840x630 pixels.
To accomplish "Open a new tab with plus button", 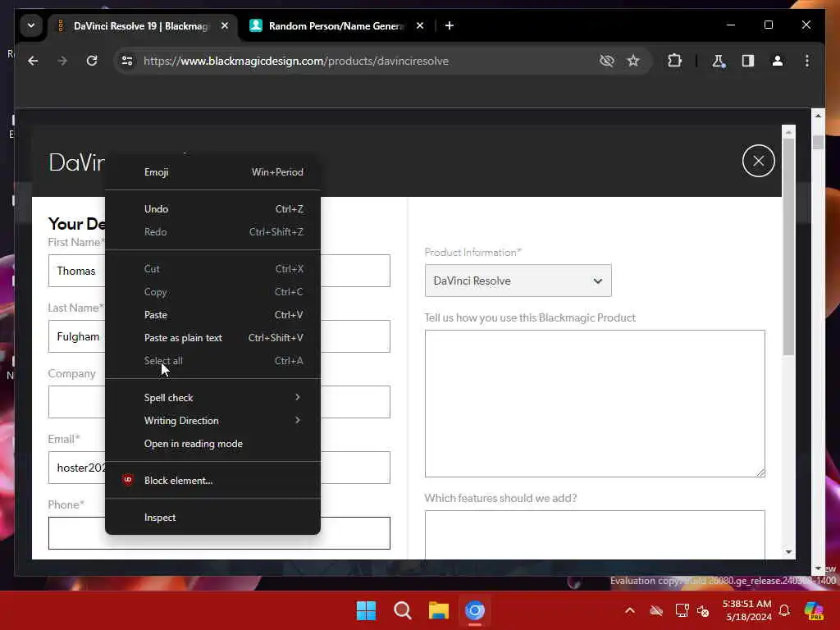I will coord(450,25).
